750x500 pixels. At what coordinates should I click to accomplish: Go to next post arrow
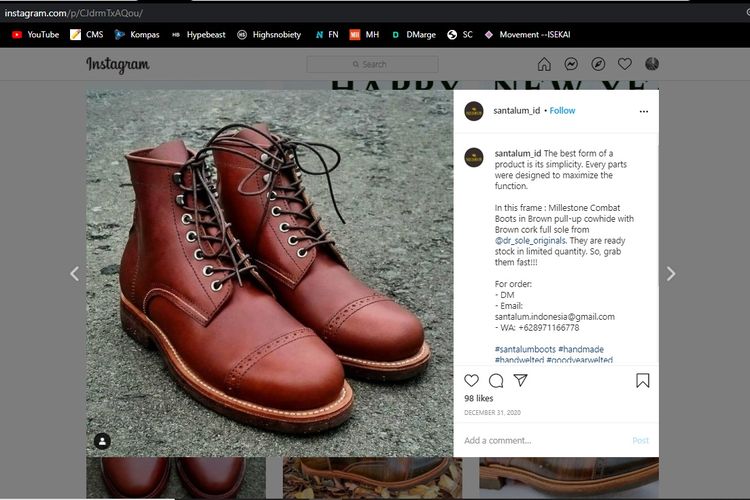pyautogui.click(x=671, y=273)
